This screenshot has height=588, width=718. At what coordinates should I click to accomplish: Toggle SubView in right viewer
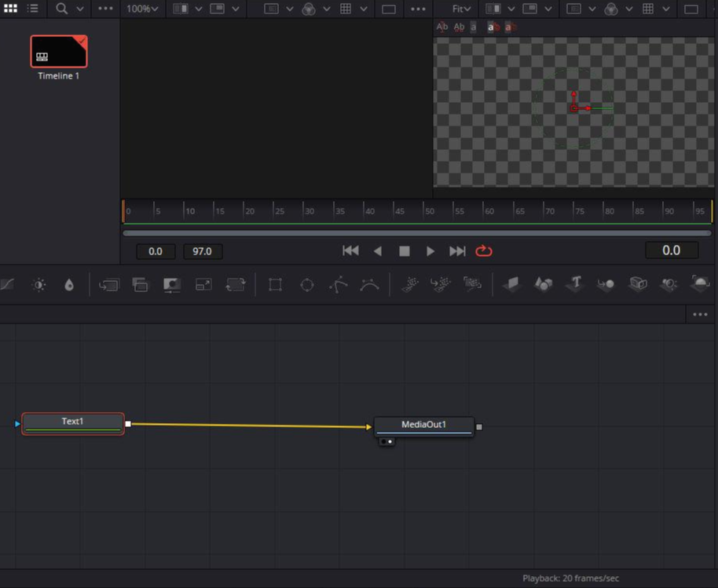pos(529,9)
